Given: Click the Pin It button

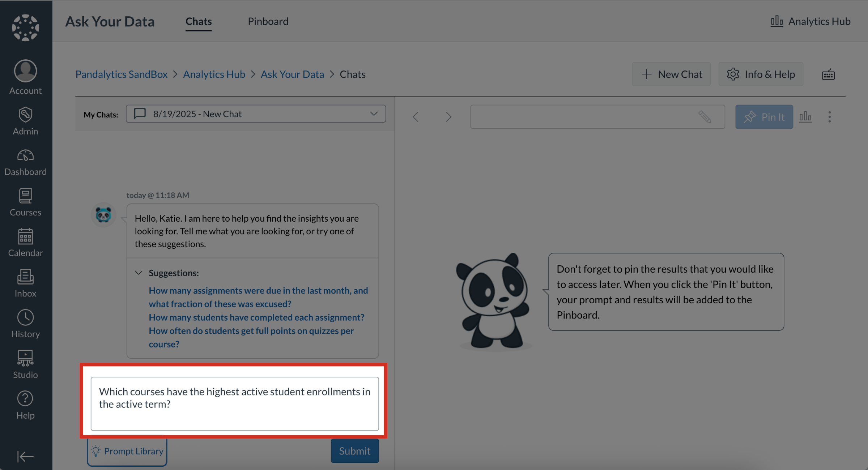Looking at the screenshot, I should pyautogui.click(x=764, y=117).
